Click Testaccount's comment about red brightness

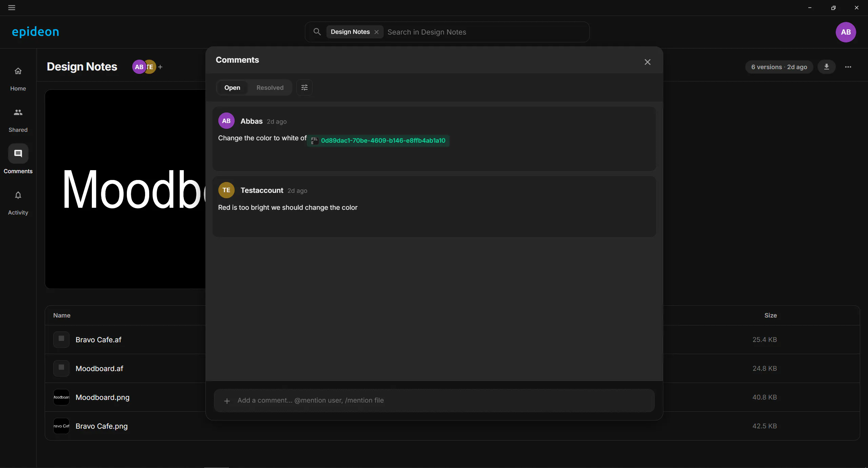pos(288,207)
